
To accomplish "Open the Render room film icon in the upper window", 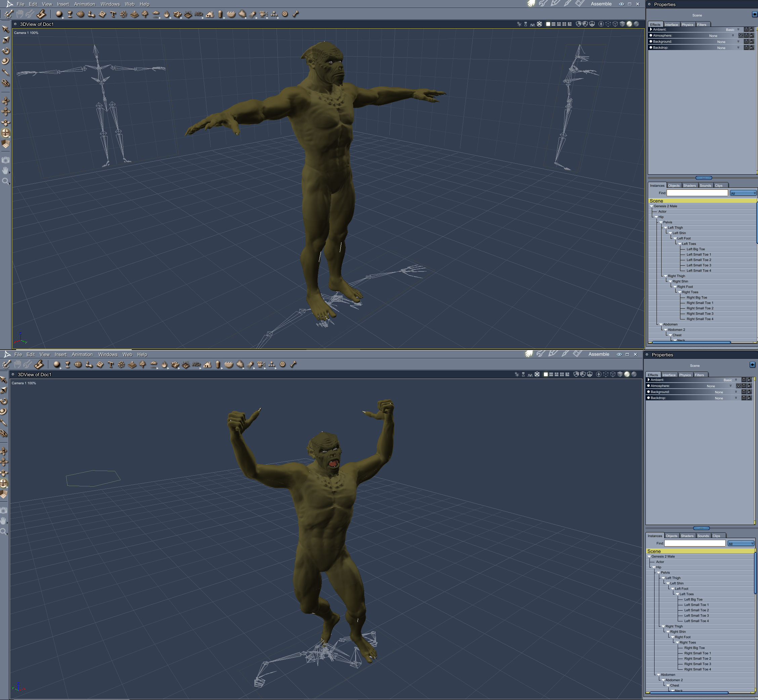I will pyautogui.click(x=580, y=4).
